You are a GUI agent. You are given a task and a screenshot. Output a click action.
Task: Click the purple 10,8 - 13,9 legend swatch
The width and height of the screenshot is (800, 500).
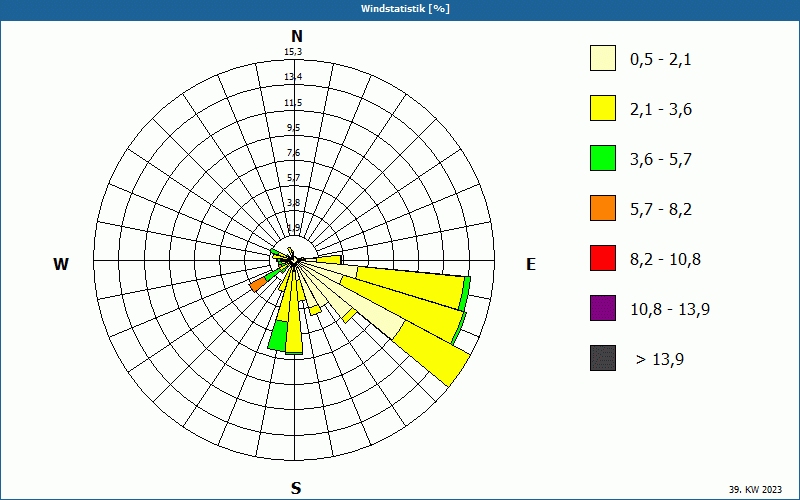(x=603, y=308)
